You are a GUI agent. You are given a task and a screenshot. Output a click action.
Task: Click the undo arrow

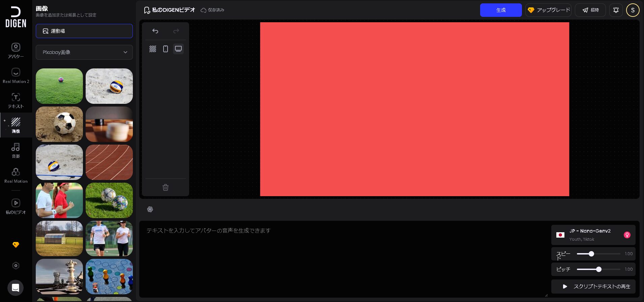(155, 31)
